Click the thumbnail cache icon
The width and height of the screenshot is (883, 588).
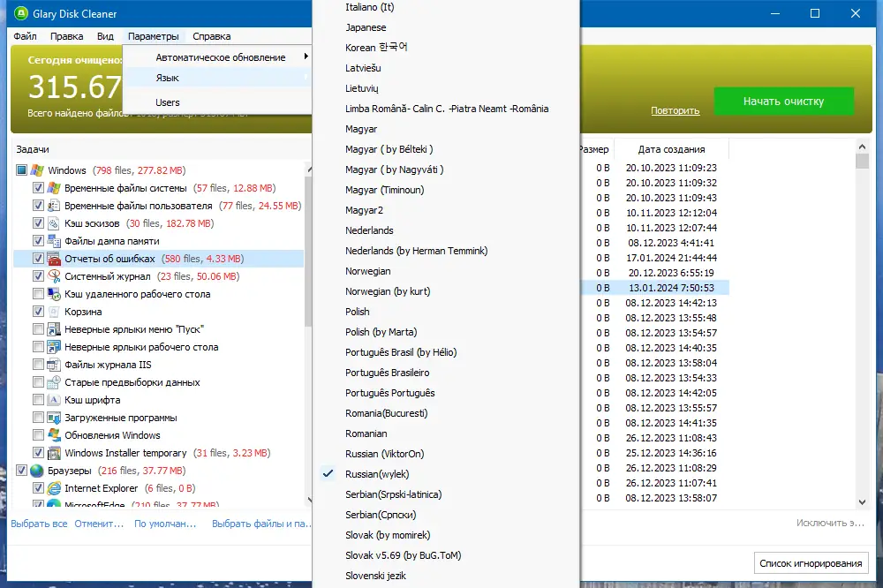(x=54, y=223)
